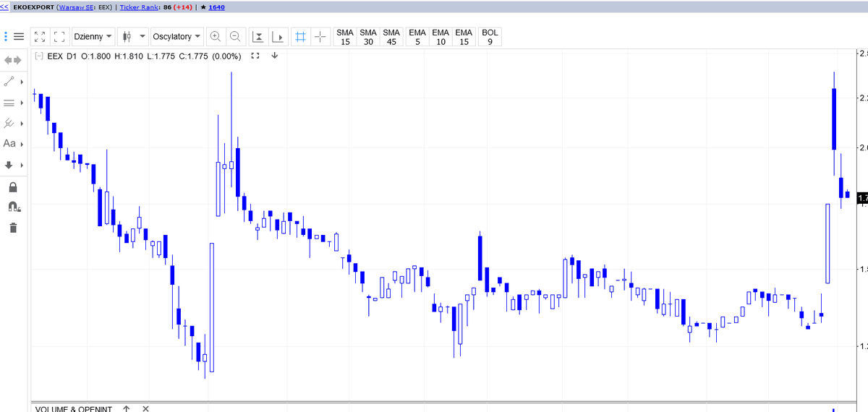868x412 pixels.
Task: Zoom in with the plus magnifier
Action: (216, 36)
